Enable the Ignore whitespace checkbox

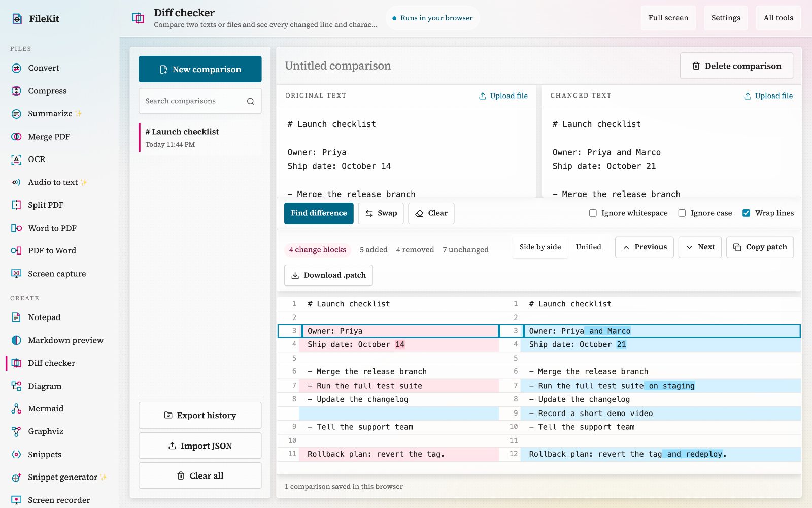pyautogui.click(x=593, y=213)
